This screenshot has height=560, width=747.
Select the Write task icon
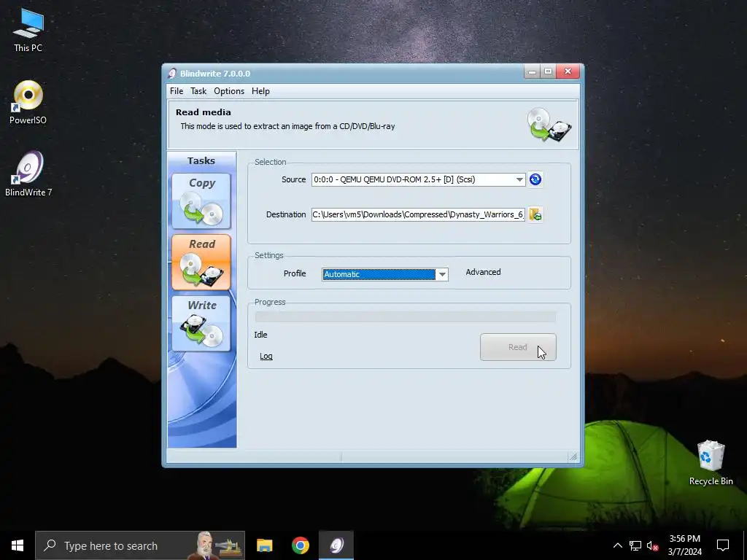point(201,323)
